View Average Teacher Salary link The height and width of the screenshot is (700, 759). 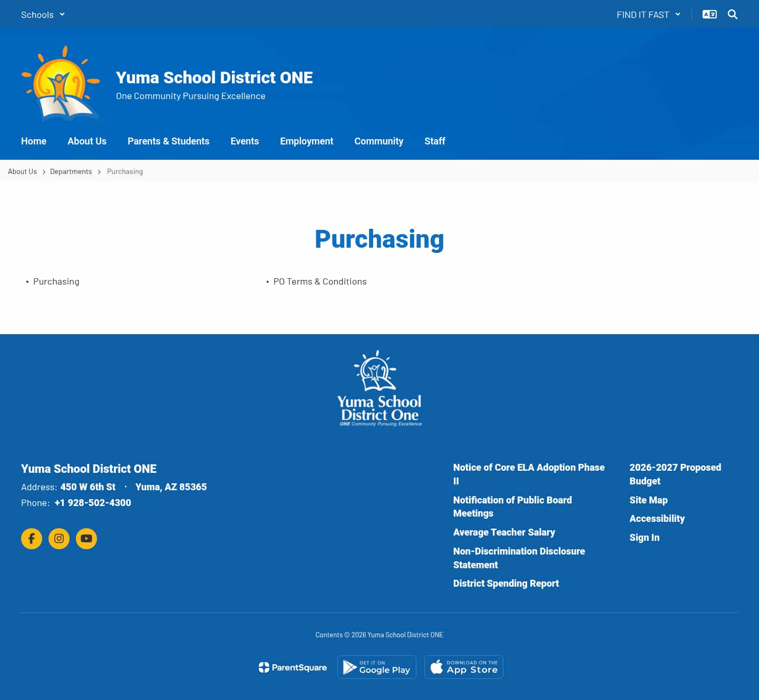pyautogui.click(x=504, y=532)
